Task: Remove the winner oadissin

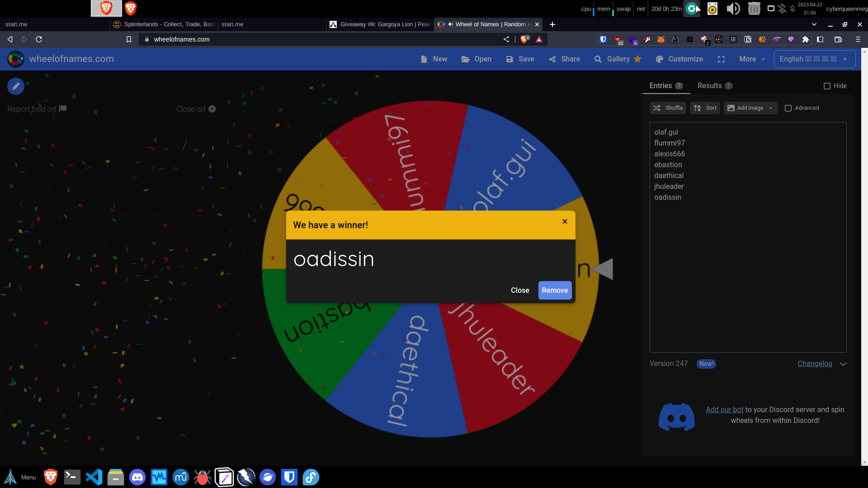Action: click(555, 290)
